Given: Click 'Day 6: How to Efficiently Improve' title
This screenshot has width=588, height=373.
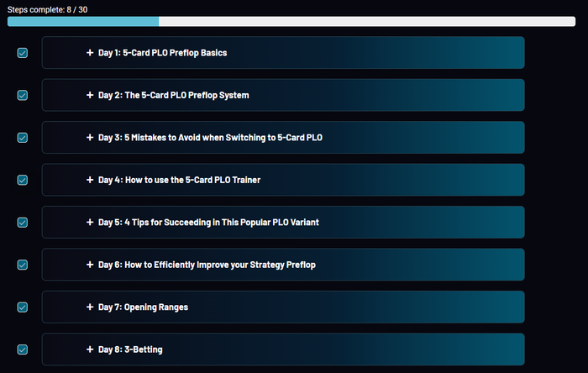Looking at the screenshot, I should 207,265.
